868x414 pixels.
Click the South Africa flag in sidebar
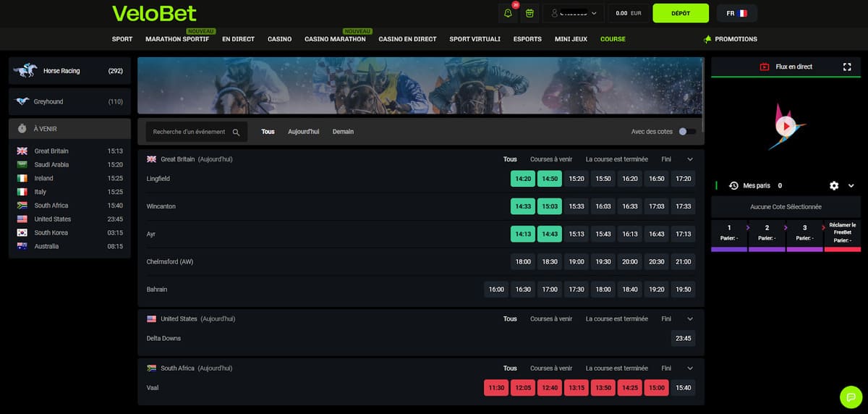click(22, 206)
